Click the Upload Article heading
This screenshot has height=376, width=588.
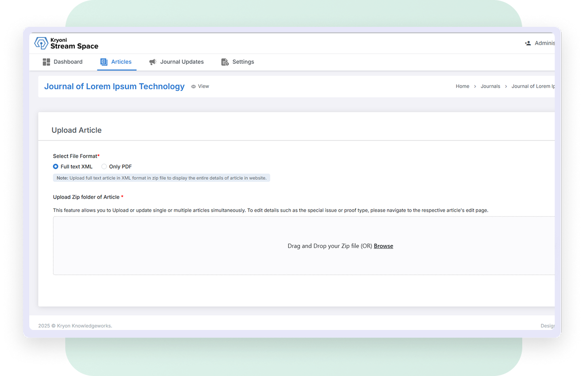tap(76, 130)
